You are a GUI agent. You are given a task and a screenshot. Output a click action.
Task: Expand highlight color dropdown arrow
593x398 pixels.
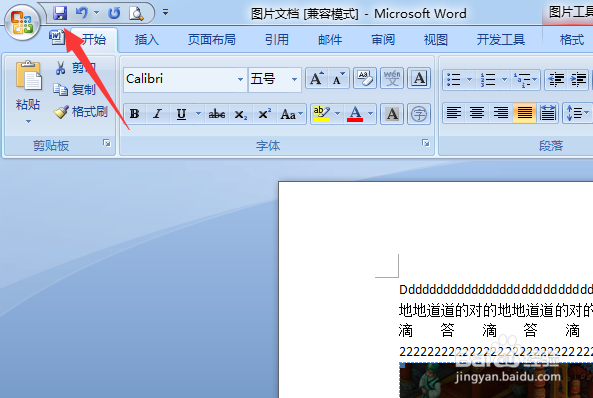[x=337, y=113]
